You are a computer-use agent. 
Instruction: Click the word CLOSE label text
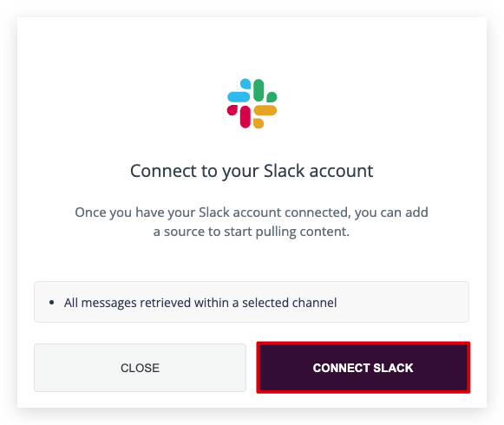pyautogui.click(x=141, y=368)
